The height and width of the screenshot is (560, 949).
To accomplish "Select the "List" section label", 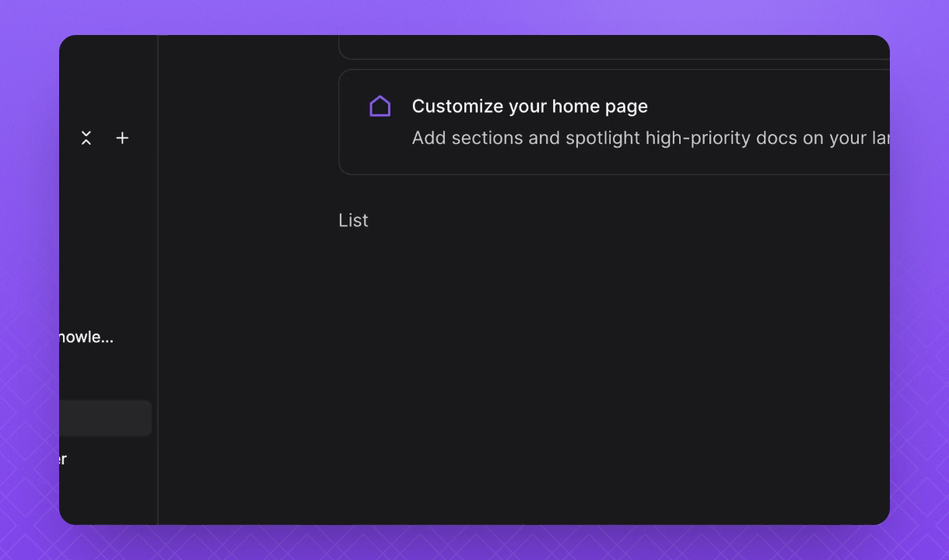I will click(353, 221).
